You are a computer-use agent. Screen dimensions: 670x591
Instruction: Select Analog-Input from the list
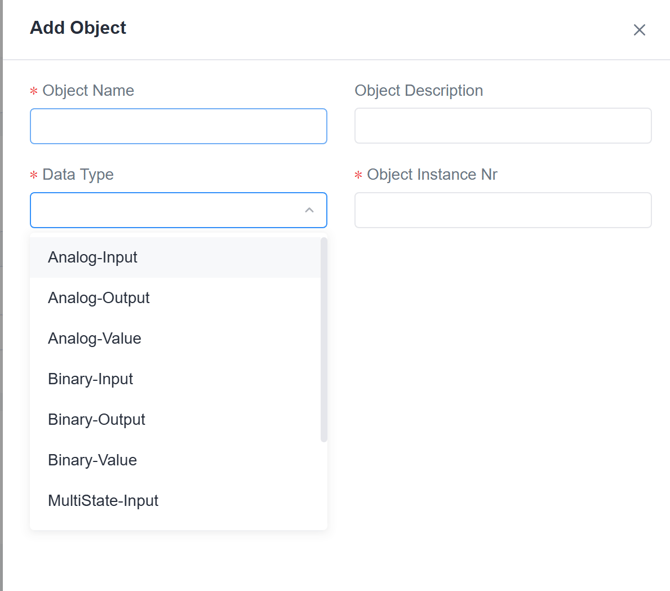[x=93, y=257]
